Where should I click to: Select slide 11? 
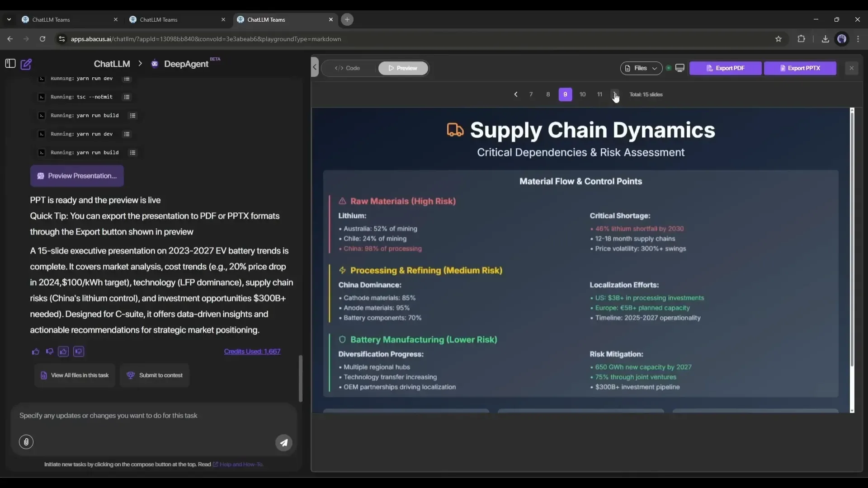[600, 94]
